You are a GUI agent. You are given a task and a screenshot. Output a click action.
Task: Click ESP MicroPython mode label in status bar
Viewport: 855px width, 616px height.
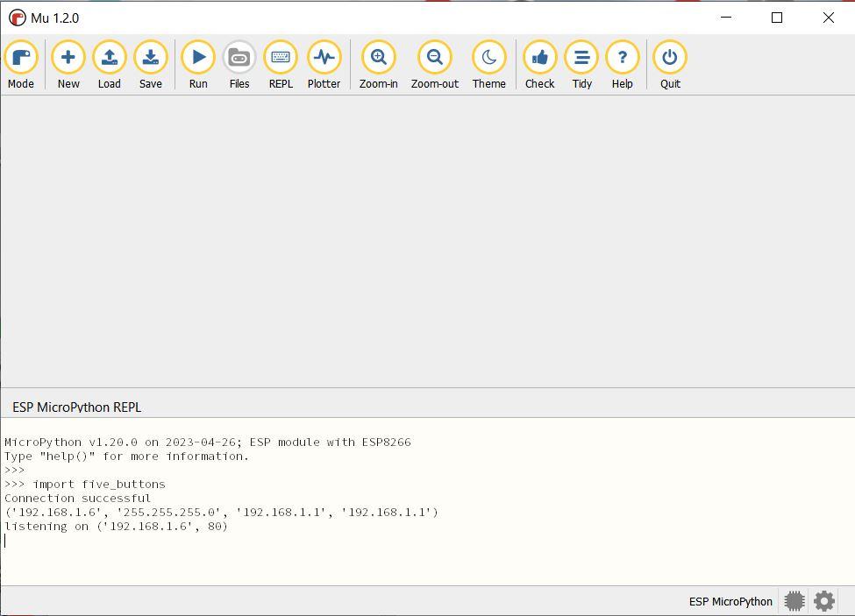point(730,601)
